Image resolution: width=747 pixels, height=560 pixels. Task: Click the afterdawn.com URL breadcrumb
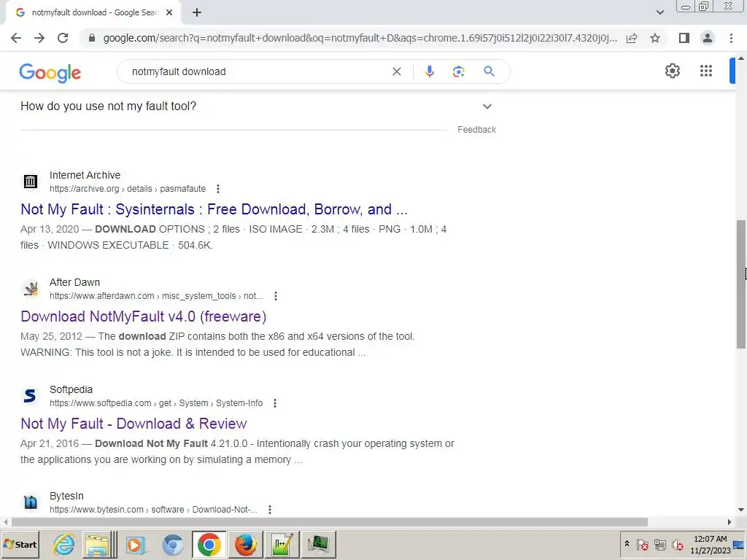pyautogui.click(x=156, y=296)
